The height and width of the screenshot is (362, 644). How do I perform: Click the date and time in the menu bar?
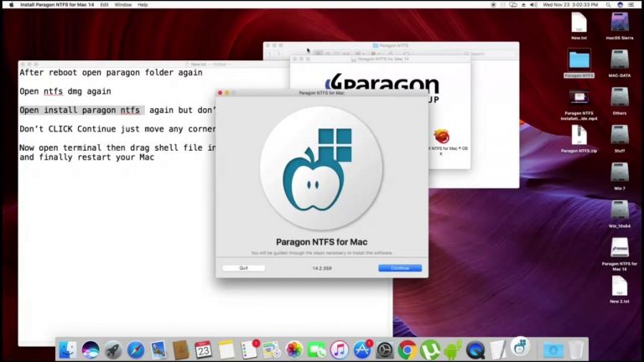pos(570,4)
